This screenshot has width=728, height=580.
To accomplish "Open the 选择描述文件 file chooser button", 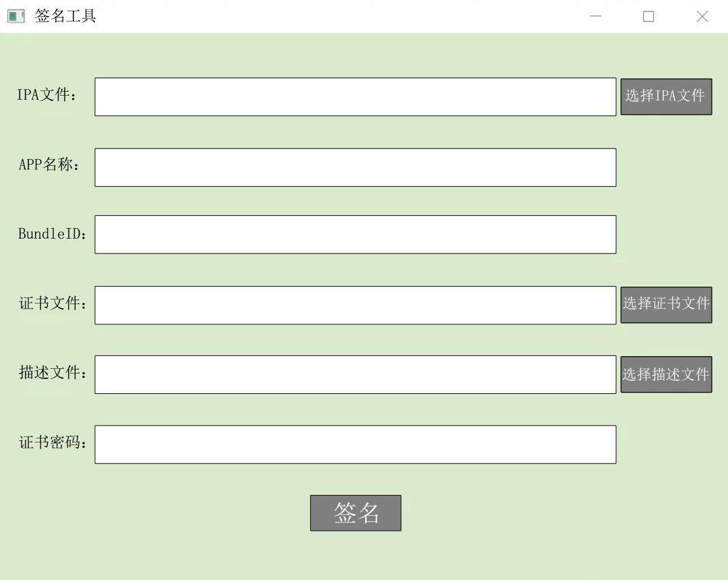I will pos(666,374).
